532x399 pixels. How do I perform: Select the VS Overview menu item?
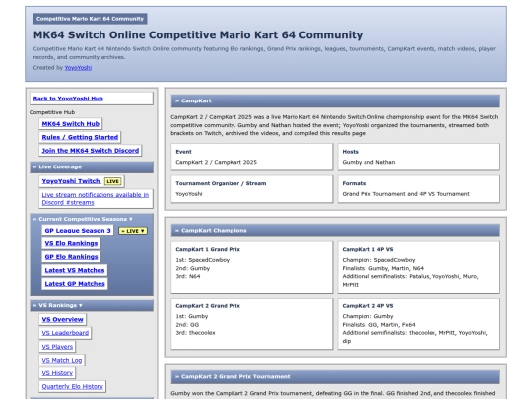[x=62, y=319]
